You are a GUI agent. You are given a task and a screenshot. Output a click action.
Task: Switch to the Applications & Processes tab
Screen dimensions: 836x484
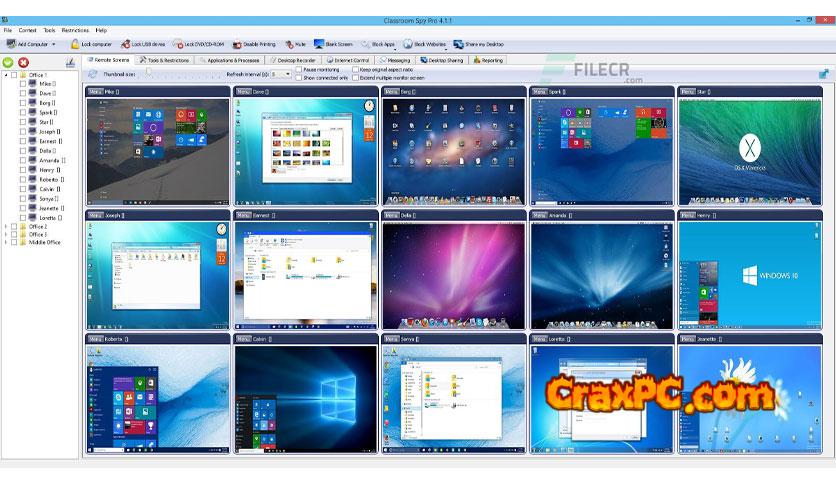coord(230,60)
